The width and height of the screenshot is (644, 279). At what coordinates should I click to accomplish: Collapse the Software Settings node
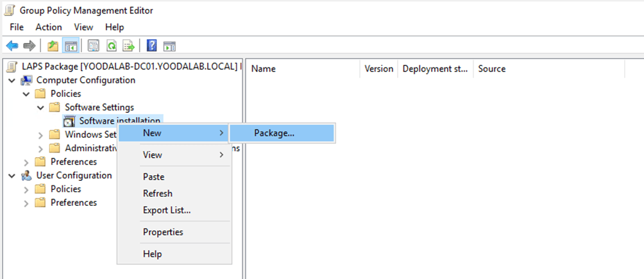tap(40, 108)
